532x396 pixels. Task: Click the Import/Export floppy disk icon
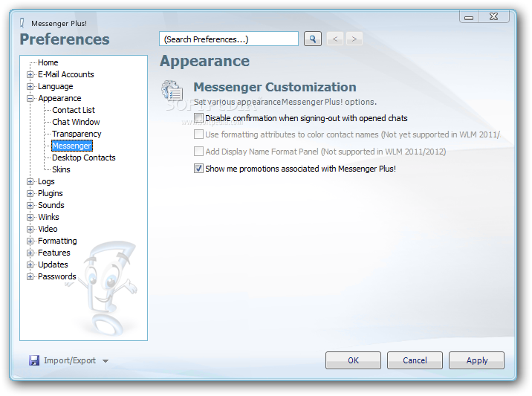tap(34, 360)
